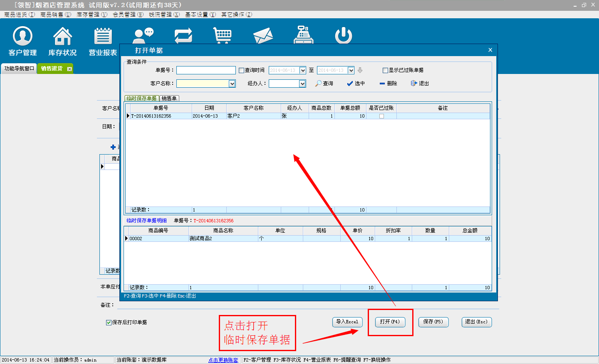Image resolution: width=599 pixels, height=364 pixels.
Task: Expand the 经办人 dropdown list
Action: pos(302,84)
